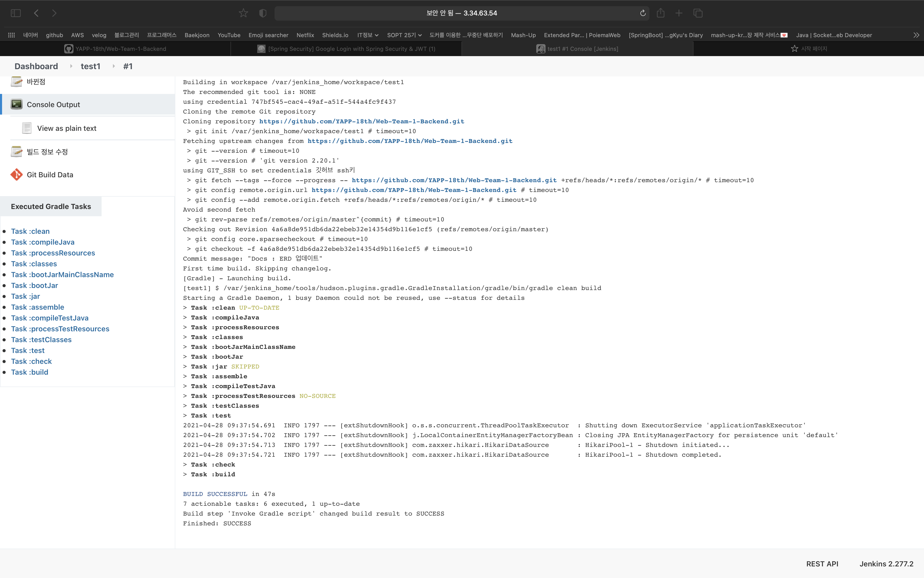The width and height of the screenshot is (924, 578).
Task: Switch to YAPP-18th/Web-Team-1-Backend tab
Action: (115, 49)
